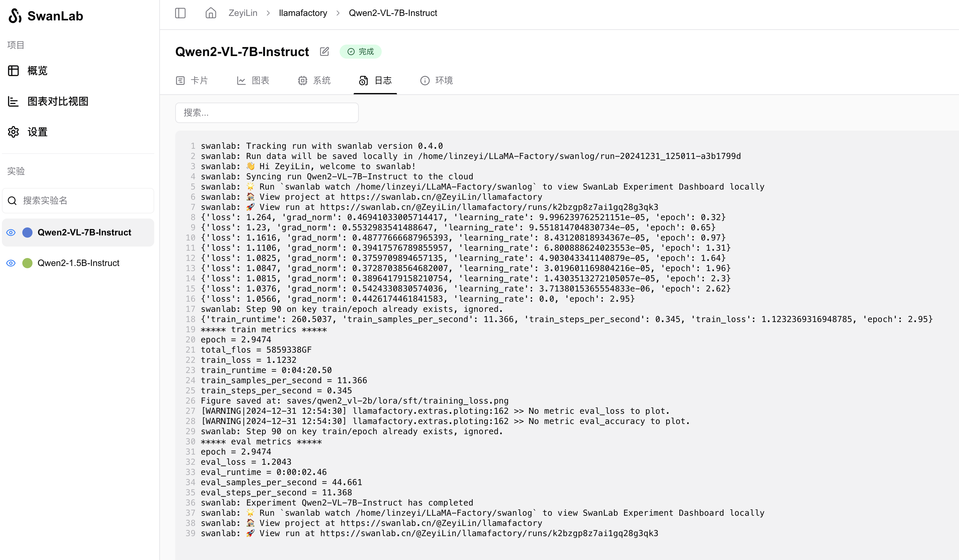This screenshot has height=560, width=959.
Task: Select Qwen2-1.5B-Instruct experiment in list
Action: point(78,263)
